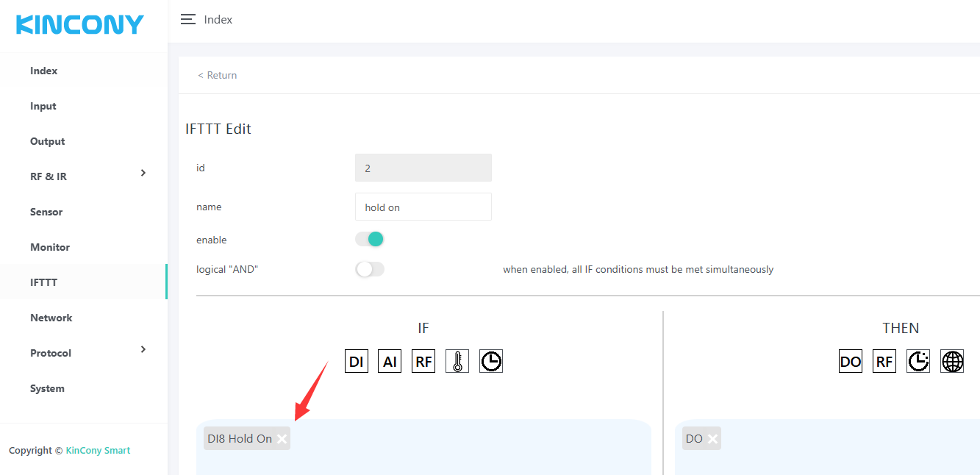Image resolution: width=980 pixels, height=475 pixels.
Task: Go to the Monitor page
Action: (50, 247)
